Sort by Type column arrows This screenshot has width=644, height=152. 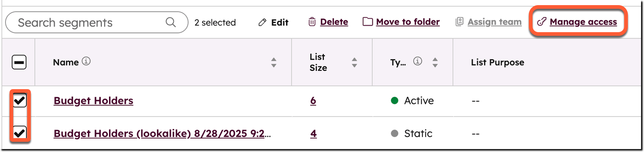[435, 62]
